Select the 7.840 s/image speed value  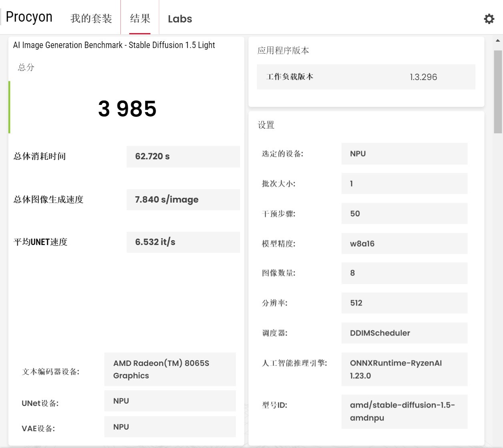(x=183, y=199)
